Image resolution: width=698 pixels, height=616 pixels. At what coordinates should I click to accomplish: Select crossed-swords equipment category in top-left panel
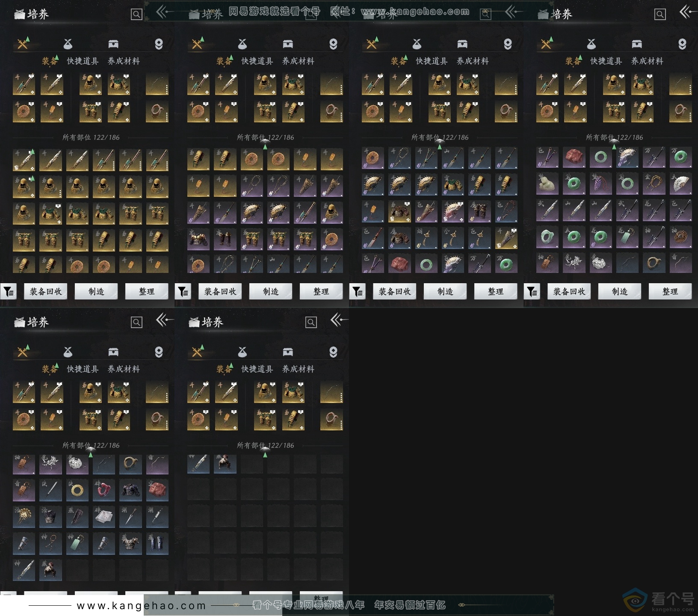click(23, 44)
